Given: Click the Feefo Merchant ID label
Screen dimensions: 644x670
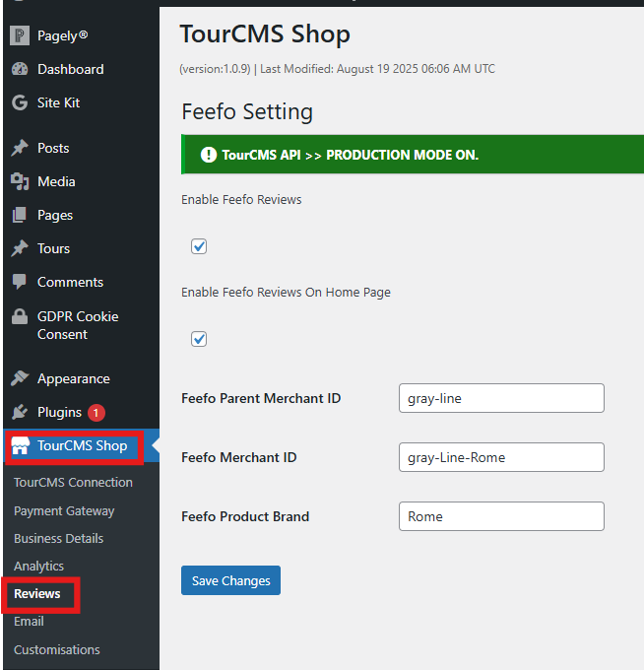Looking at the screenshot, I should click(x=238, y=457).
